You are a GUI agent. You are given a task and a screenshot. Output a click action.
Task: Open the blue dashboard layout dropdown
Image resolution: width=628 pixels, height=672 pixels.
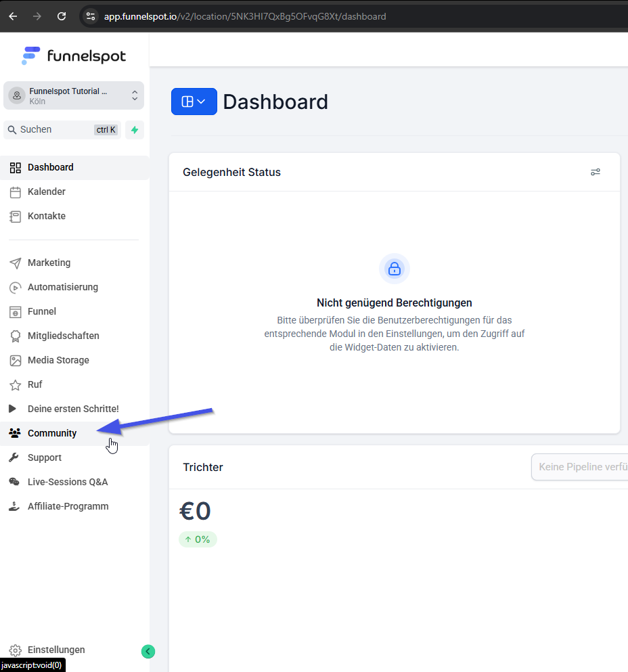pyautogui.click(x=194, y=102)
